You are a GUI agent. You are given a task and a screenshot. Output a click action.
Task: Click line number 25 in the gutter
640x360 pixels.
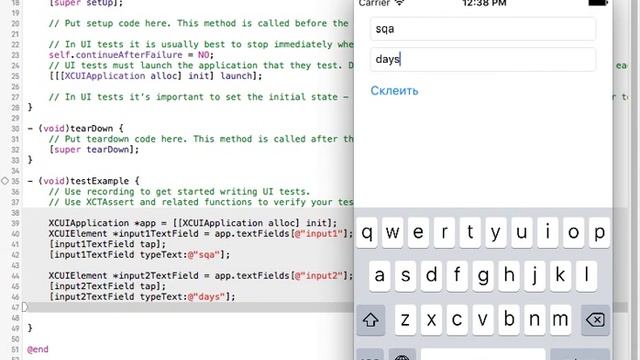(x=15, y=76)
